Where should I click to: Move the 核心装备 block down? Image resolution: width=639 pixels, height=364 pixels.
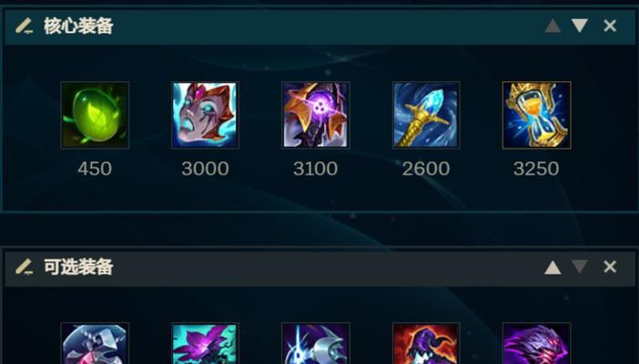579,25
